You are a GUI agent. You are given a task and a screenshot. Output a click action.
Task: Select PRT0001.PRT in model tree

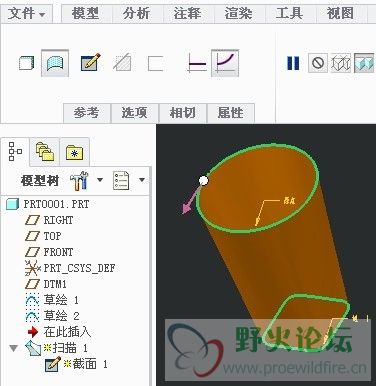click(x=48, y=204)
